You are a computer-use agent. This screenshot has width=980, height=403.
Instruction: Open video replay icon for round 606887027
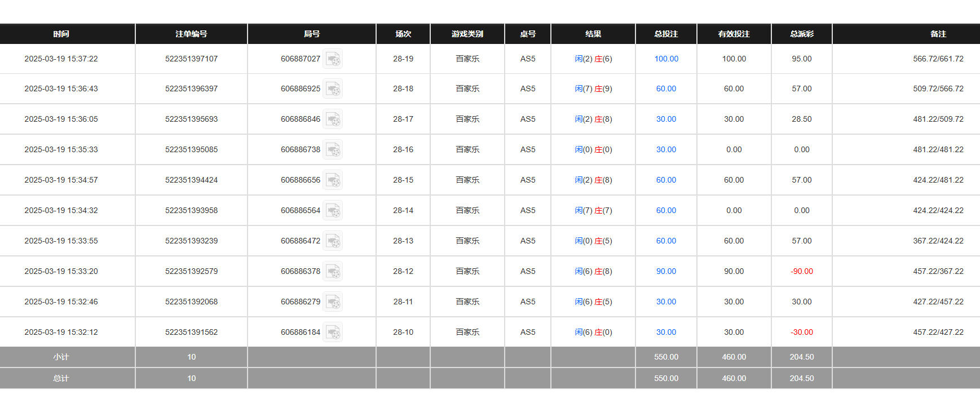tap(333, 59)
